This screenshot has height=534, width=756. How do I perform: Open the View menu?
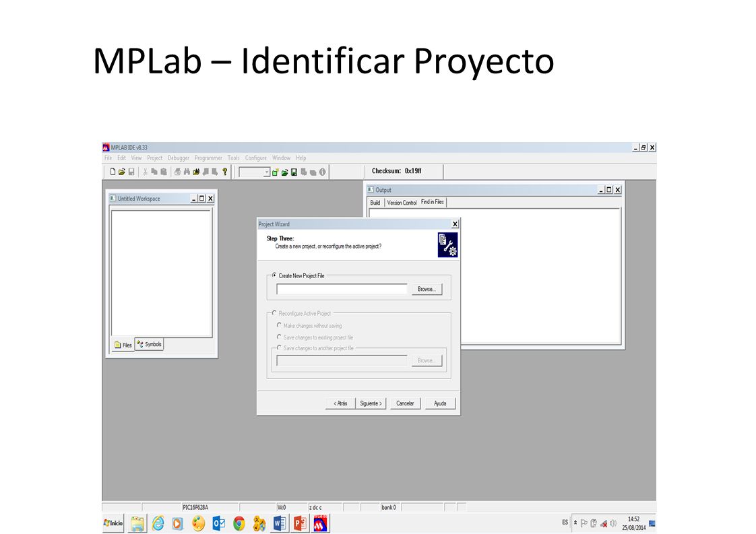pos(137,158)
